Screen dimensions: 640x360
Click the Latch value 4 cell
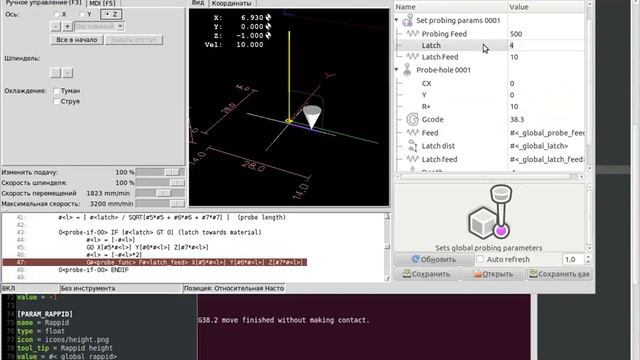(546, 45)
